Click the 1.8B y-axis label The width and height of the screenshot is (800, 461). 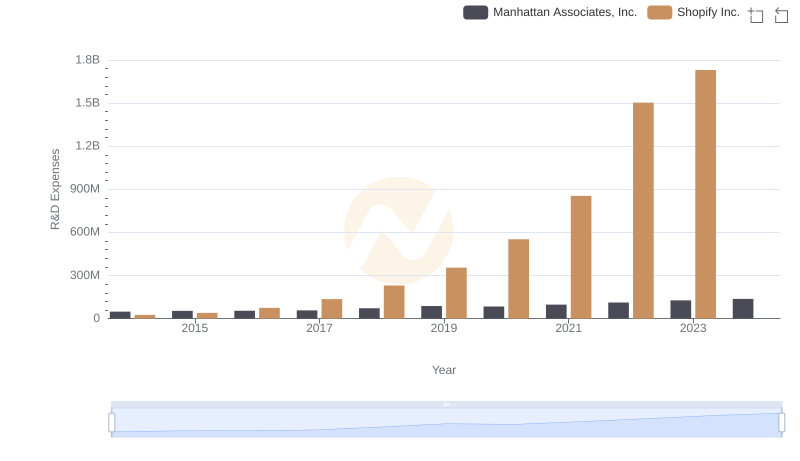click(88, 60)
